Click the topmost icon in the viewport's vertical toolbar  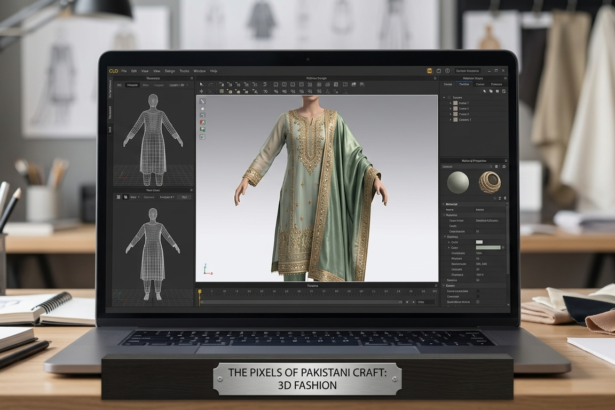point(202,101)
